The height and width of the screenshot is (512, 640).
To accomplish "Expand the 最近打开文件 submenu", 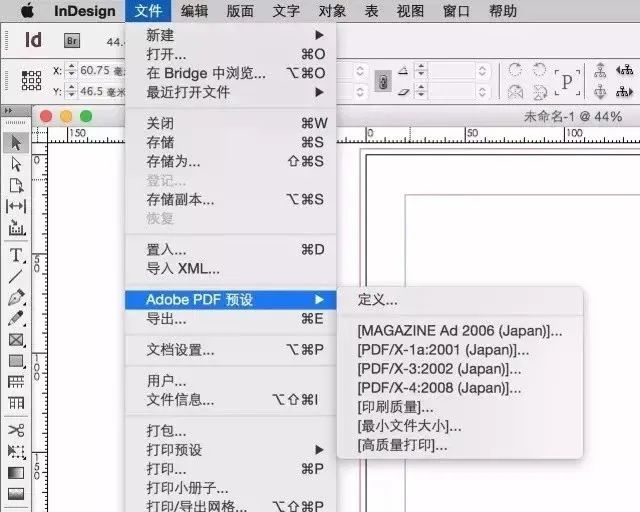I will tap(231, 92).
